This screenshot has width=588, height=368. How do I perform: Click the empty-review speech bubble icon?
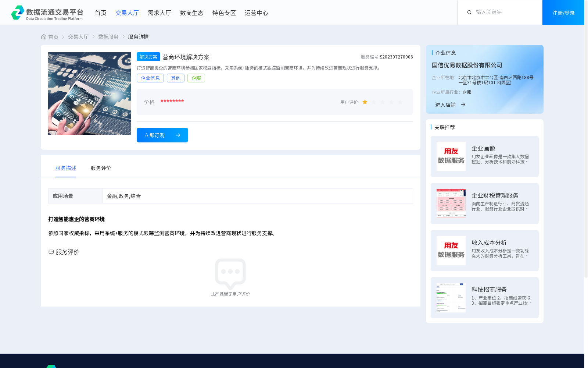[230, 274]
